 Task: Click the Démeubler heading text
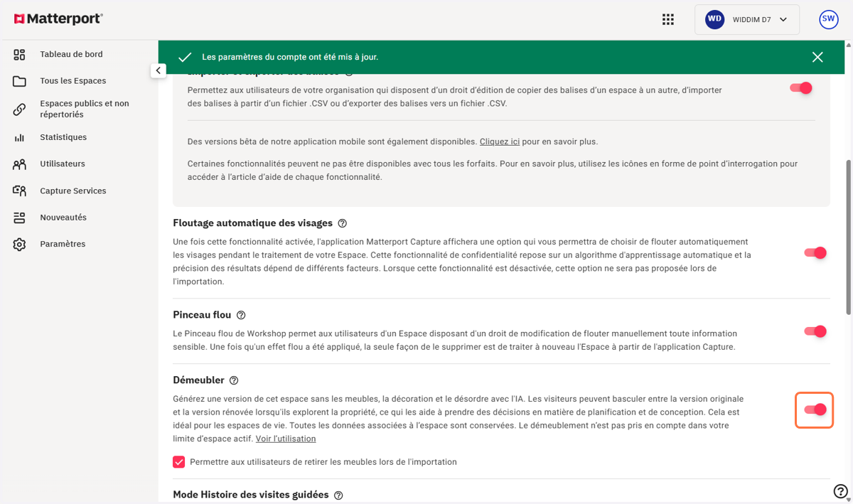tap(198, 380)
